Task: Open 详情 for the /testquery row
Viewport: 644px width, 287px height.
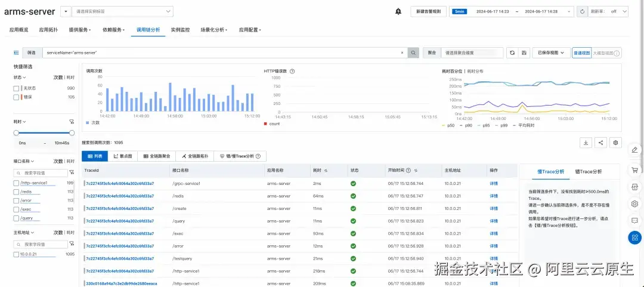Action: (x=494, y=258)
